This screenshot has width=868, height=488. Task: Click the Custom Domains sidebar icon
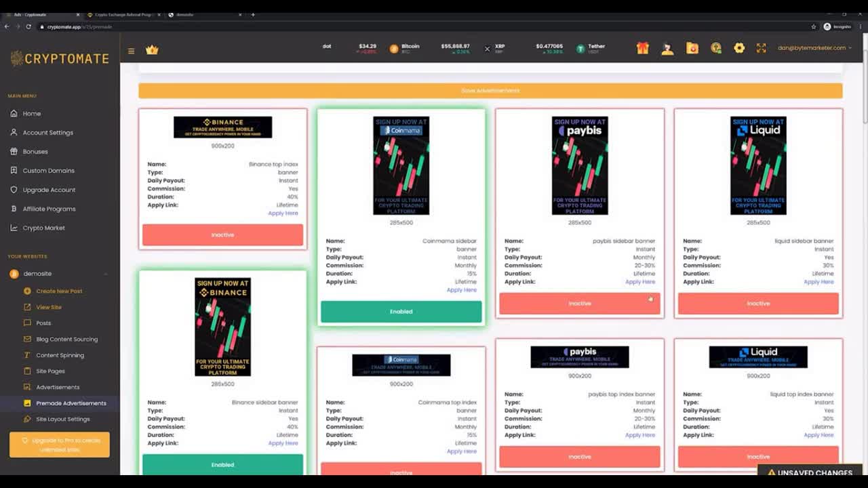tap(14, 170)
